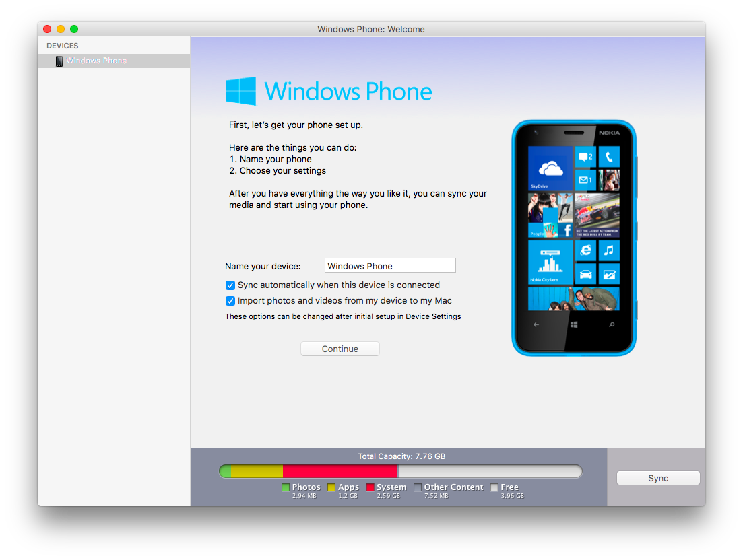Screen dimensions: 743x560
Task: Click the phone call tile on phone image
Action: (x=609, y=157)
